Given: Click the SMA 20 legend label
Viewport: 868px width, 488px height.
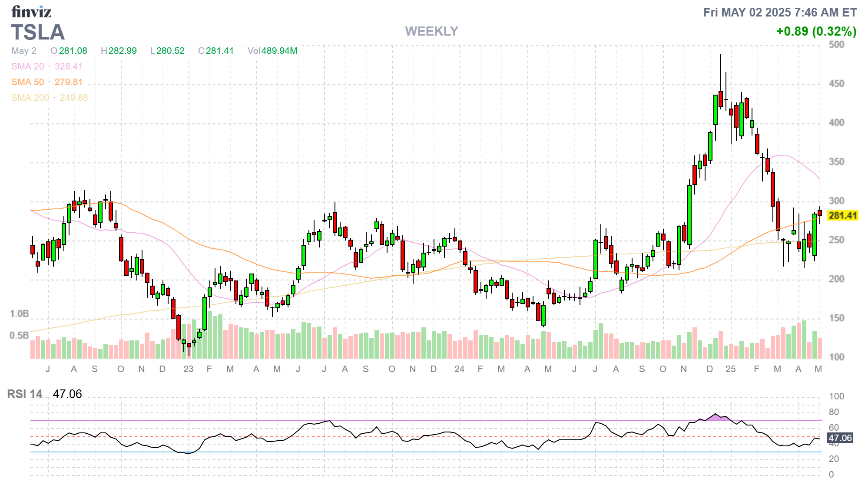Looking at the screenshot, I should (27, 66).
